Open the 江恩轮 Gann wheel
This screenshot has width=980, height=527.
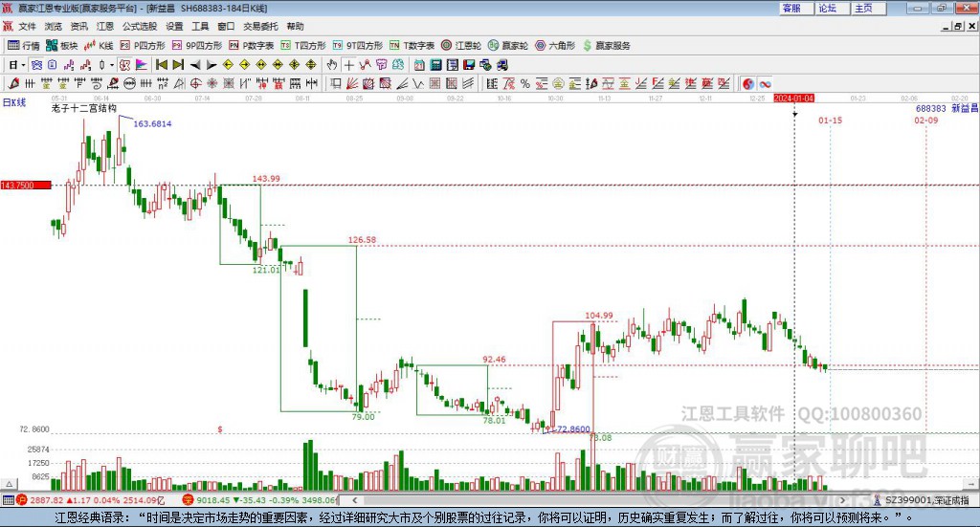pyautogui.click(x=461, y=46)
